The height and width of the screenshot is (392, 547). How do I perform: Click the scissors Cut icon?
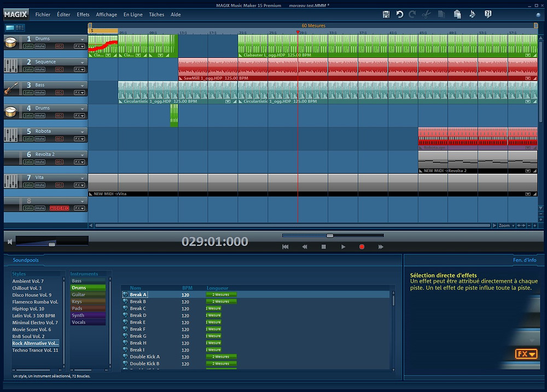click(x=426, y=14)
